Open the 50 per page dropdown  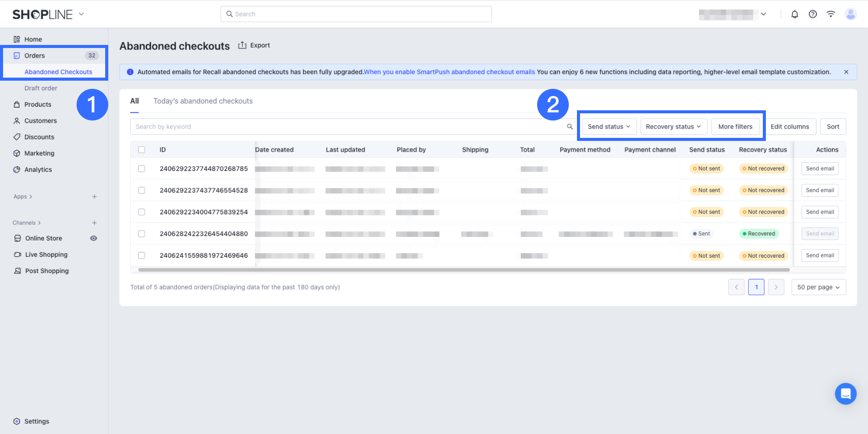pyautogui.click(x=818, y=287)
